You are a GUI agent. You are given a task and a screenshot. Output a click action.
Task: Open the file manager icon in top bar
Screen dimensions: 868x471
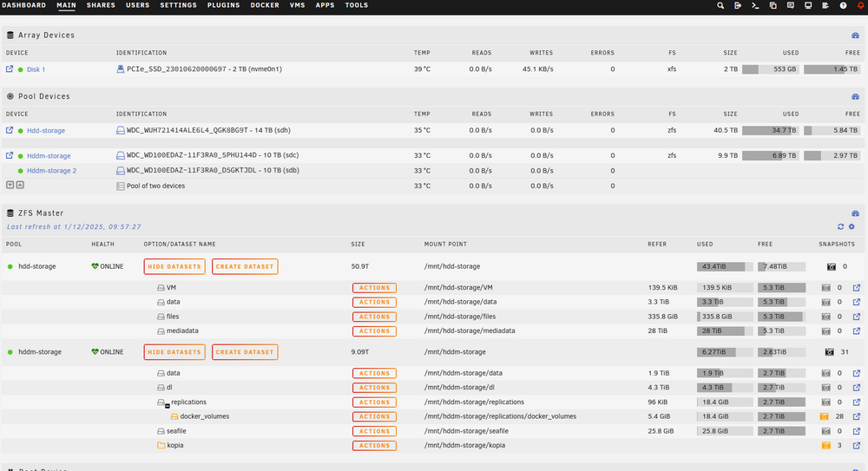tap(773, 5)
